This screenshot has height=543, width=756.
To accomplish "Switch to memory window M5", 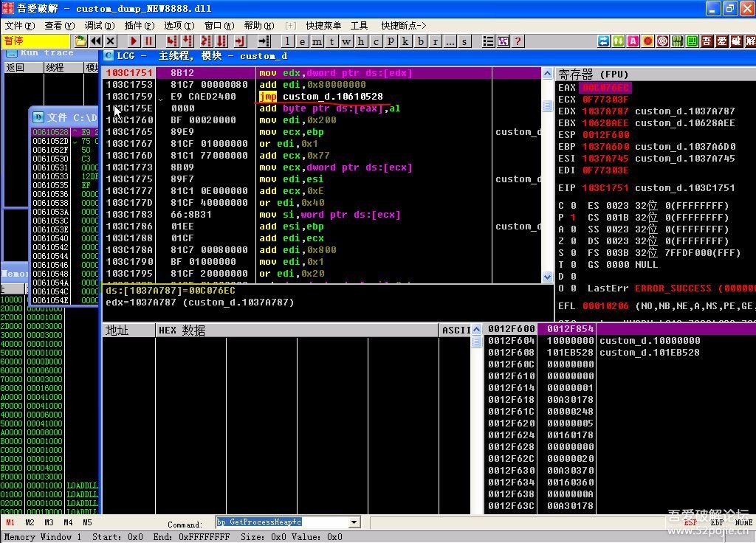I will click(x=87, y=522).
